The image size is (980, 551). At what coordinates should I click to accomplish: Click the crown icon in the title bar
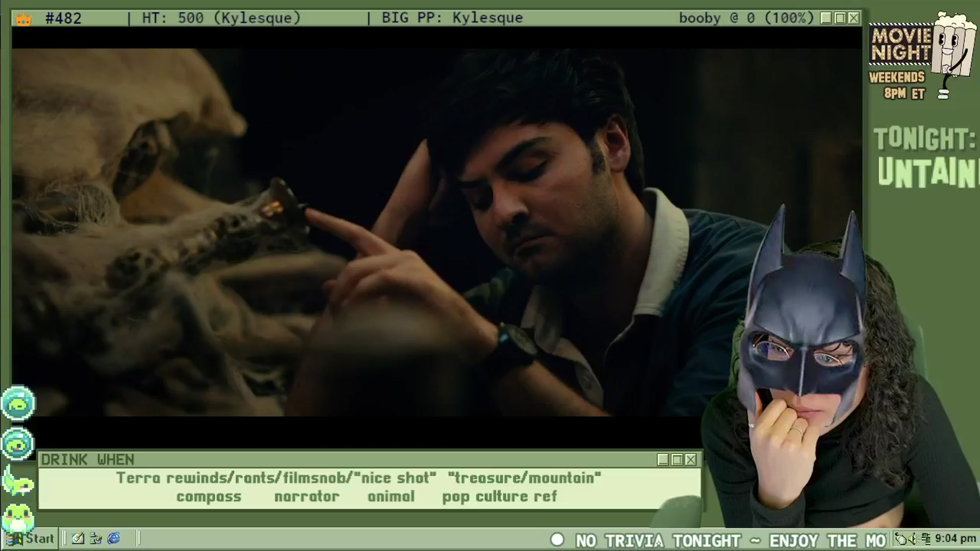click(23, 19)
